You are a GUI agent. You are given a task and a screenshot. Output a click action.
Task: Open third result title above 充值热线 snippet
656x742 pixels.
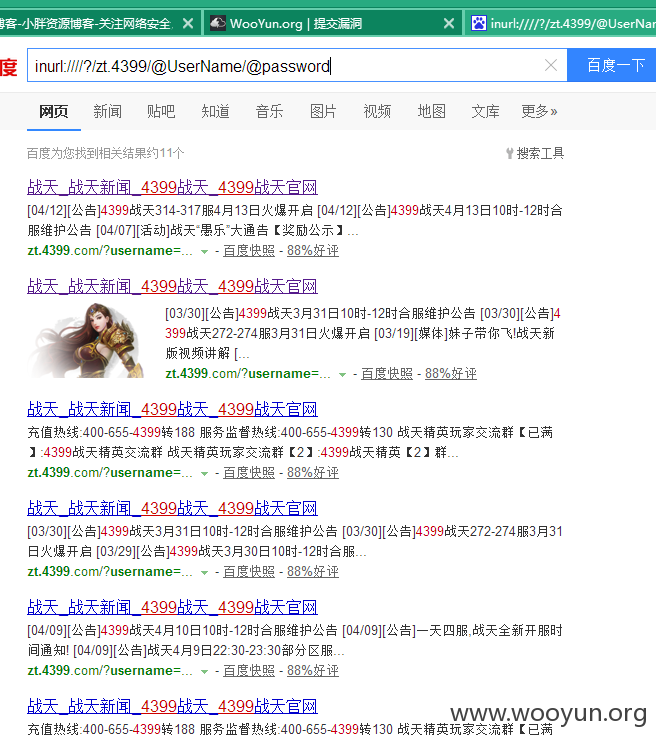[x=172, y=409]
